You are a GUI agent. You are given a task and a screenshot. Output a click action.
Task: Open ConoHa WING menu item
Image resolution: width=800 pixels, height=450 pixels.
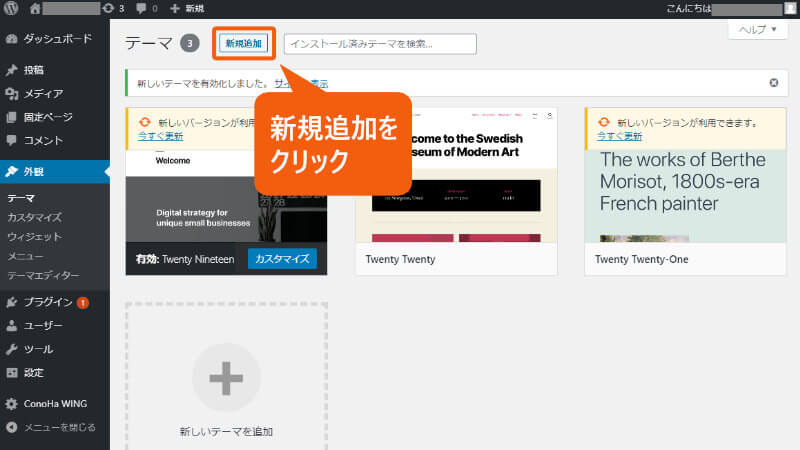tap(55, 404)
